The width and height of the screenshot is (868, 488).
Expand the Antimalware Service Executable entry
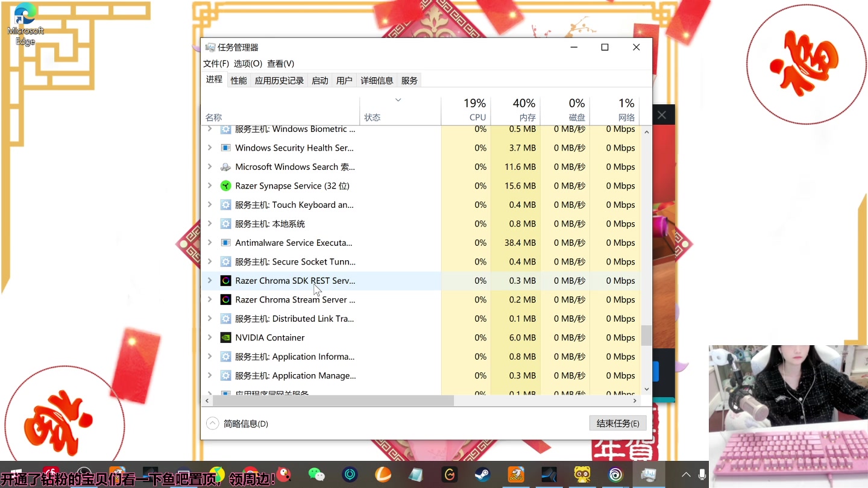(209, 242)
